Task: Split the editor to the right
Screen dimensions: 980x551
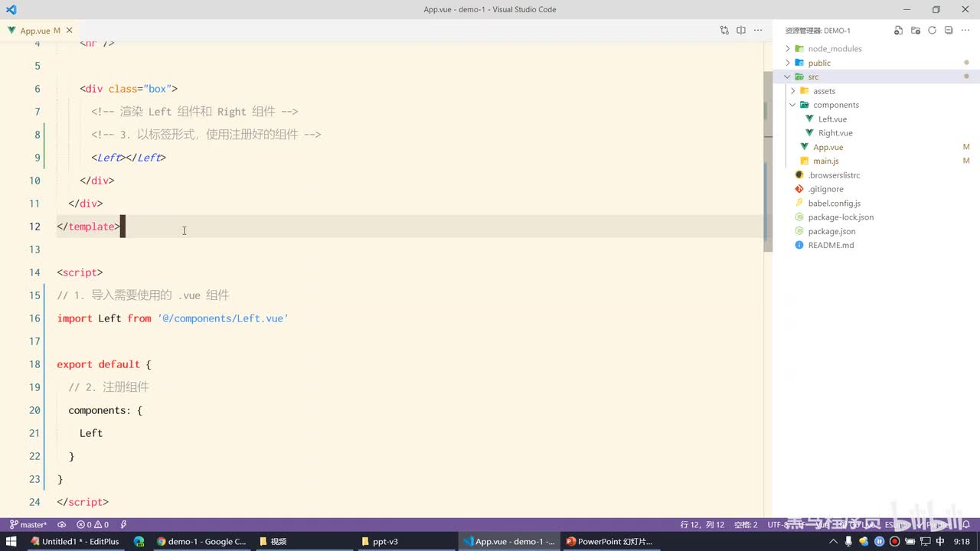Action: 741,31
